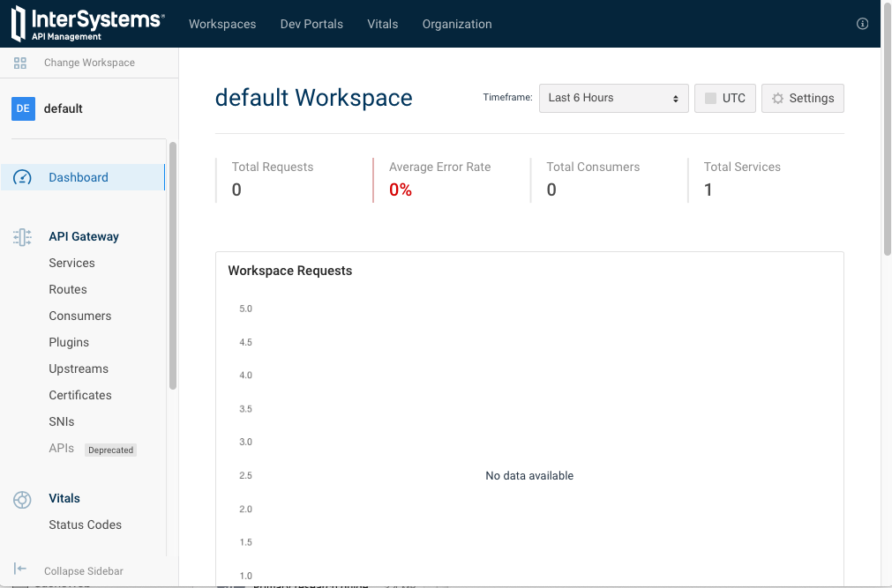
Task: Open the Consumers page
Action: point(79,316)
